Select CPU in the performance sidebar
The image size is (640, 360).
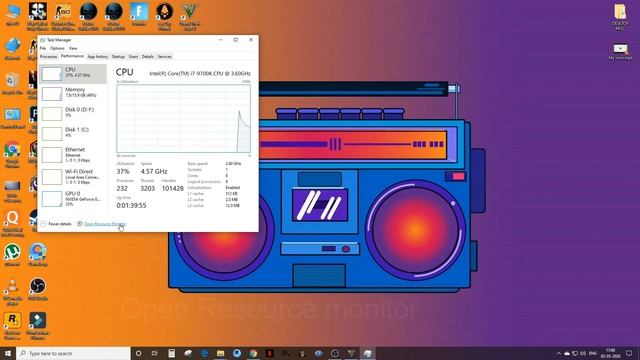pyautogui.click(x=73, y=74)
